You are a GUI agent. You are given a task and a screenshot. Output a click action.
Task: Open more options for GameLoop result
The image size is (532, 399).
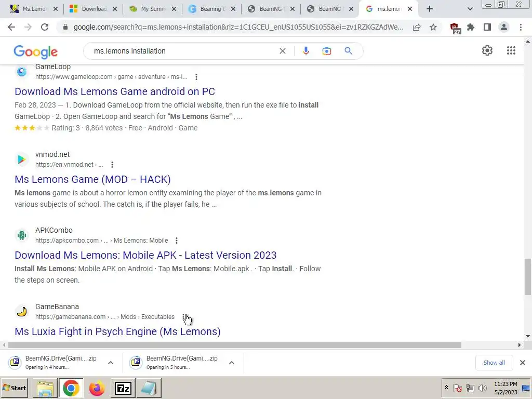[196, 77]
